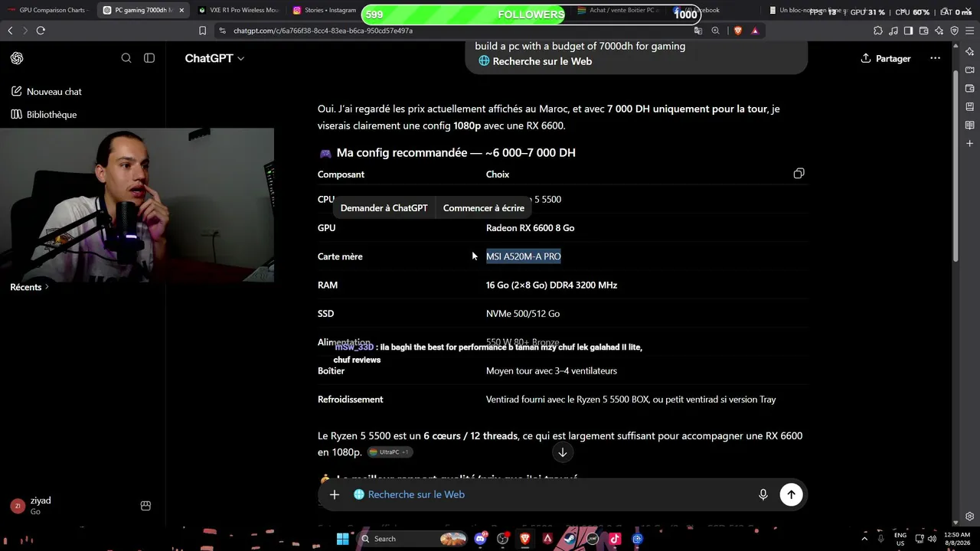
Task: Open the chat search magnifier icon
Action: [126, 58]
